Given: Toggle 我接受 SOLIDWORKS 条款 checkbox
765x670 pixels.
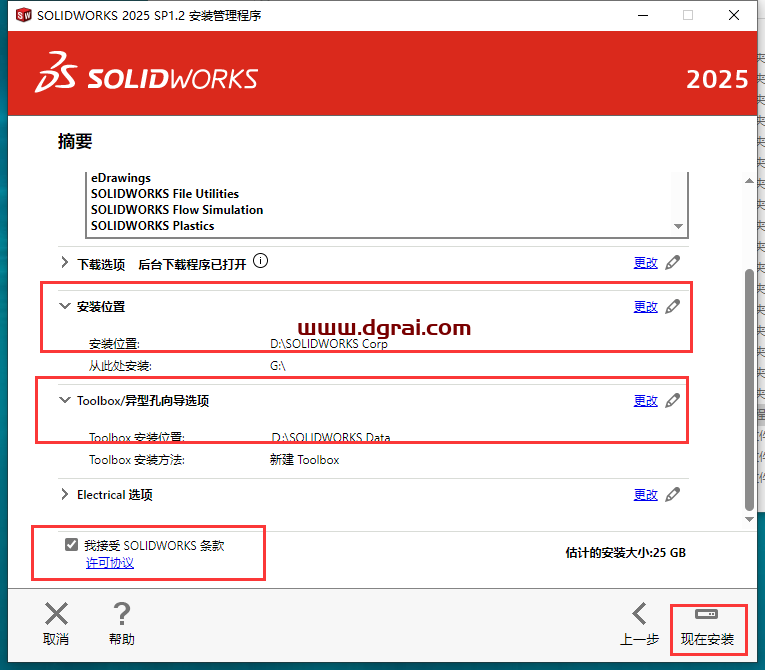Looking at the screenshot, I should pos(71,544).
